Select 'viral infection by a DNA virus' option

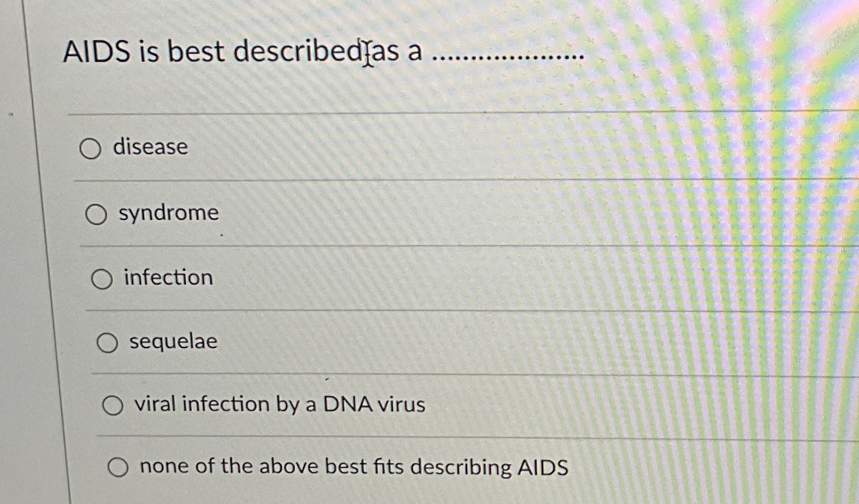point(113,405)
